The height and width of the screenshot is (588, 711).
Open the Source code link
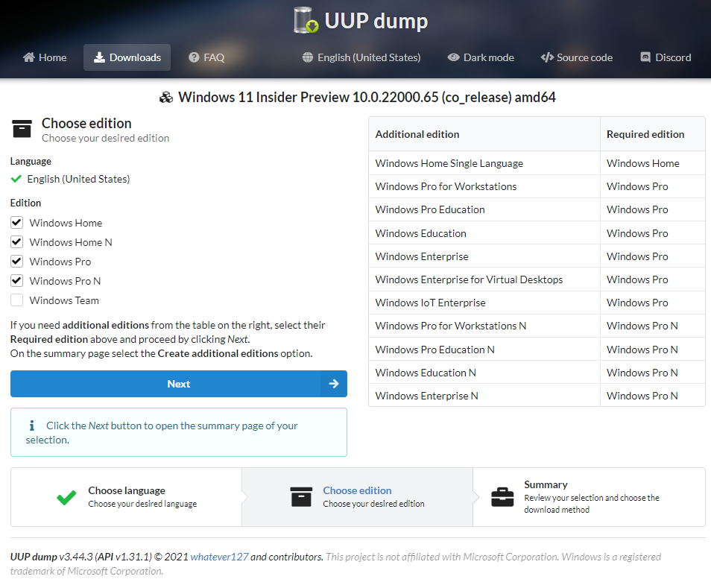pyautogui.click(x=577, y=57)
